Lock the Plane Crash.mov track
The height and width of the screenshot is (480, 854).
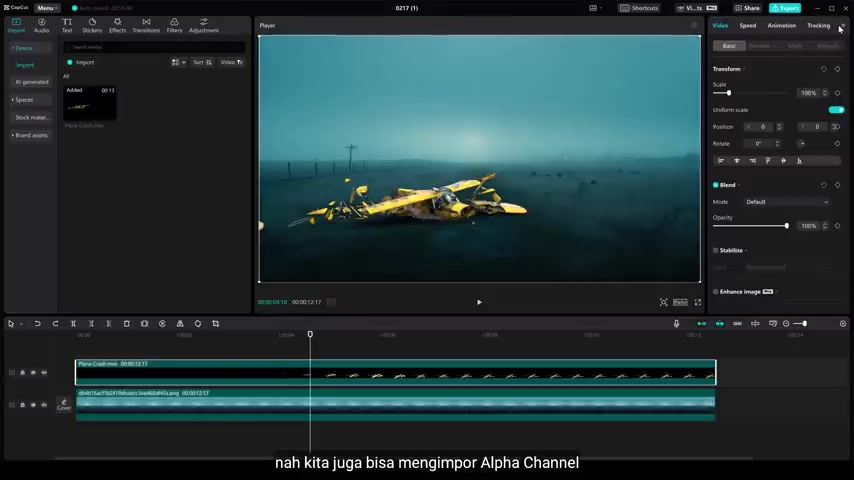click(x=22, y=373)
